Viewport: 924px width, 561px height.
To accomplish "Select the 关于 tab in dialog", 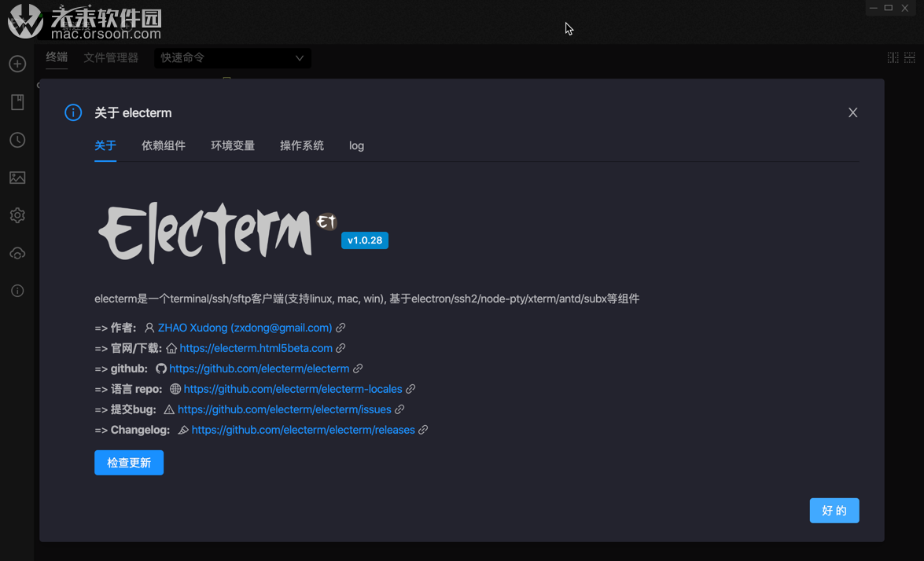I will [x=105, y=145].
